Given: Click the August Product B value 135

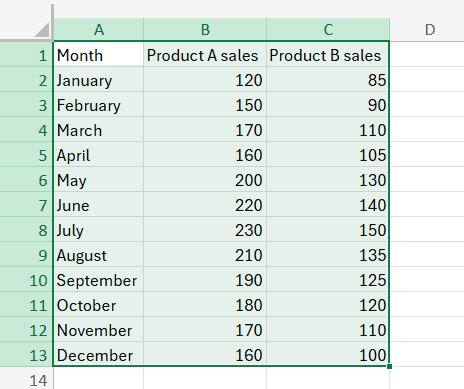Looking at the screenshot, I should click(x=328, y=254).
